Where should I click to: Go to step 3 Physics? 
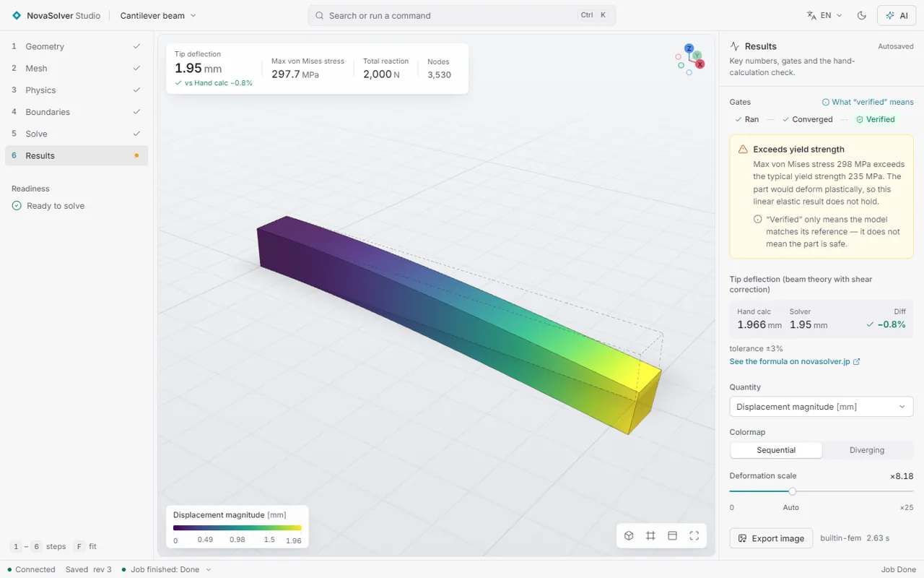(77, 90)
